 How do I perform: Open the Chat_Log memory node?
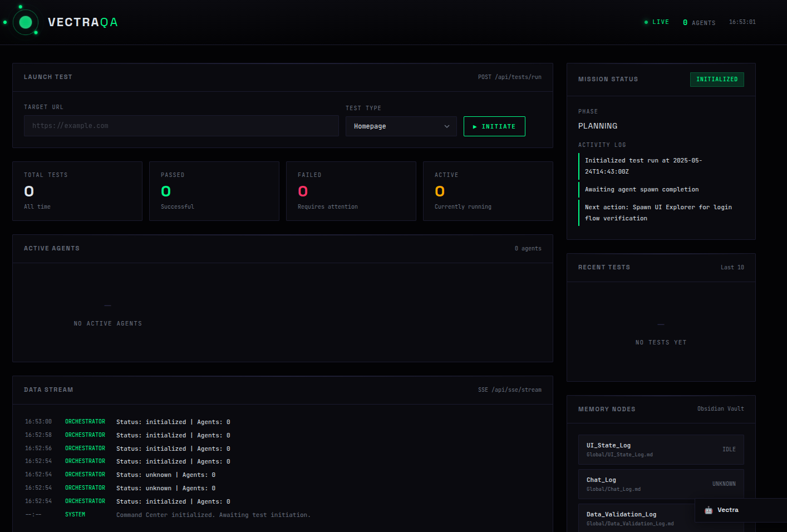coord(661,484)
